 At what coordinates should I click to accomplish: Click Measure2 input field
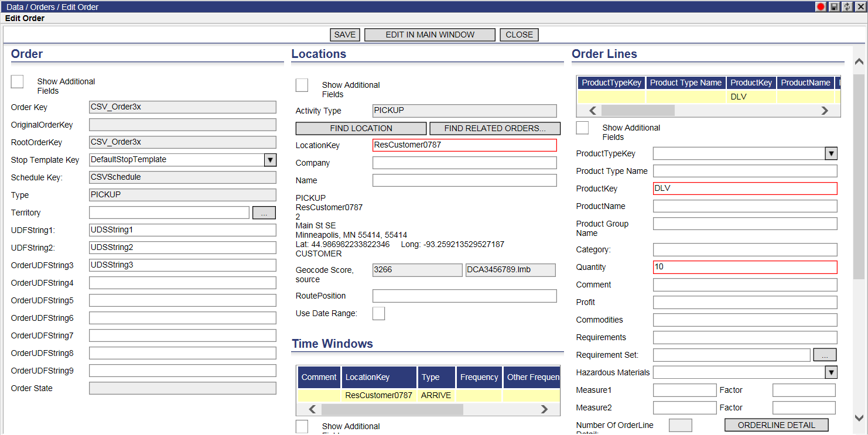tap(685, 407)
